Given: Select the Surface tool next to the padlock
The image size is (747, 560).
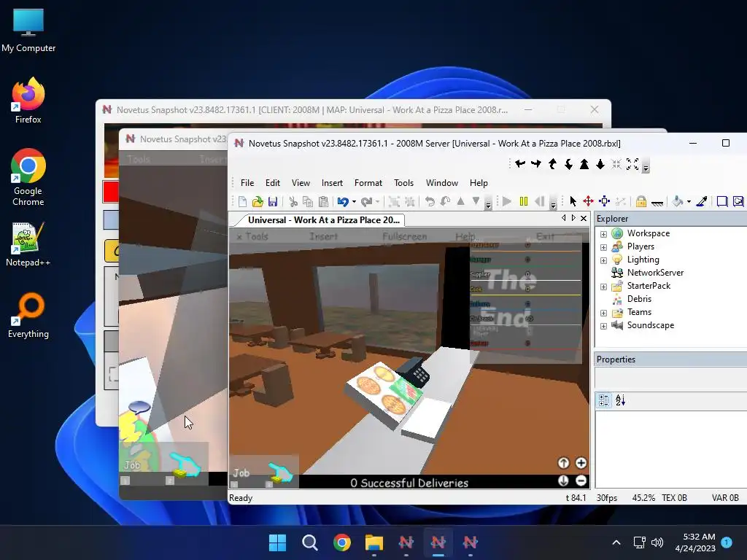Looking at the screenshot, I should tap(657, 203).
